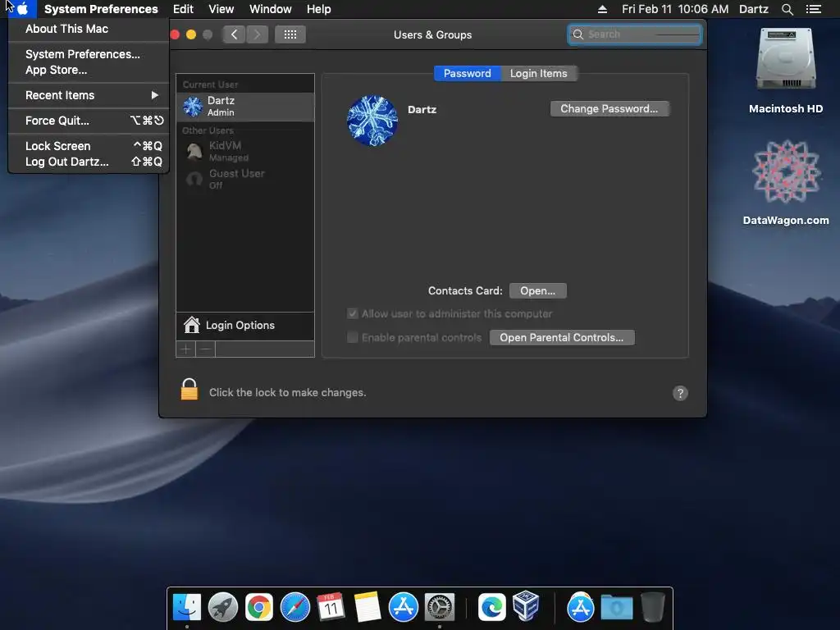Select Dartz Admin in user list
Screen dimensions: 840x630
(x=245, y=106)
